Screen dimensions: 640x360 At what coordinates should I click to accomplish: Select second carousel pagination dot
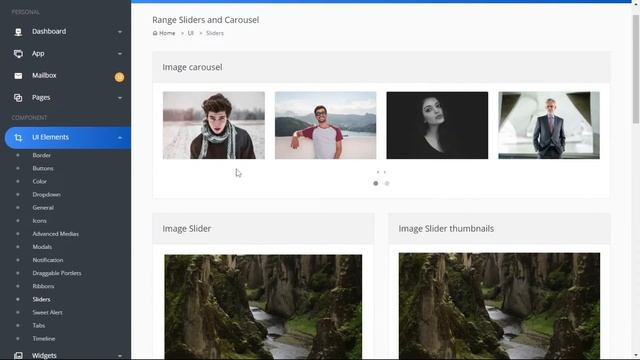(x=387, y=183)
